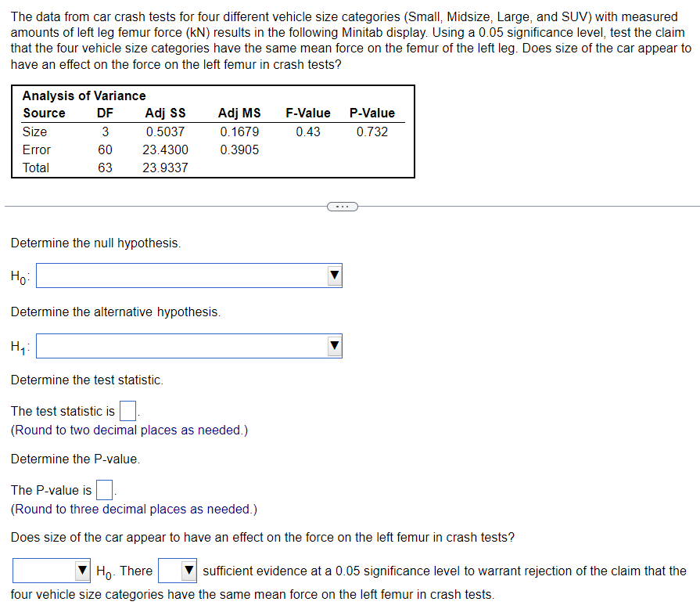Select the P-Value 0.732 cell
Screen dimensions: 700x616
pos(372,131)
